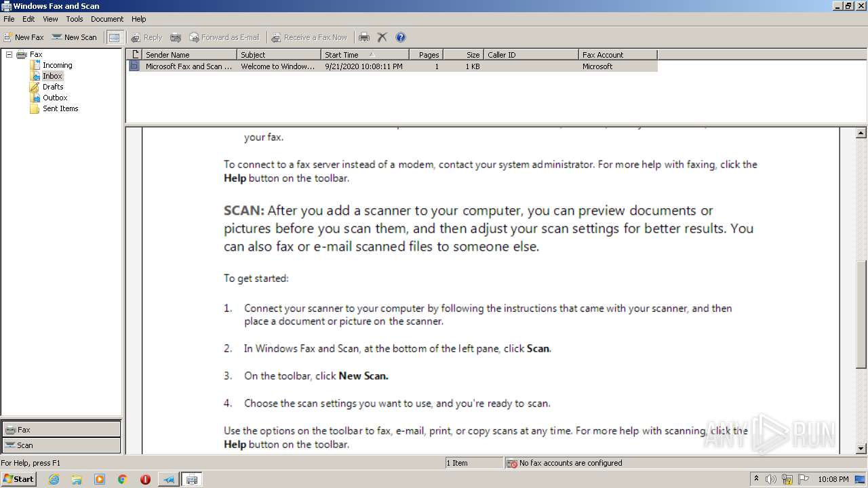Collapse the Fax tree node
Viewport: 868px width, 488px height.
[9, 54]
